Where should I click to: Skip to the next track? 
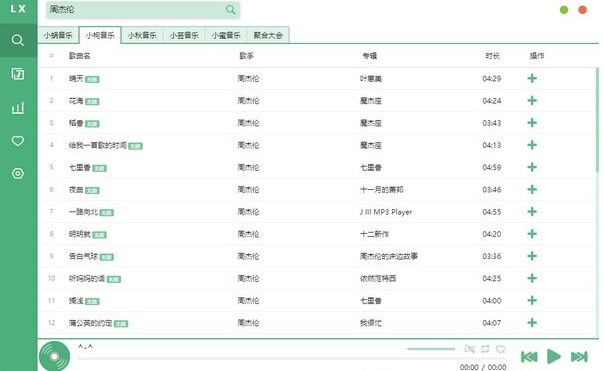[x=579, y=357]
